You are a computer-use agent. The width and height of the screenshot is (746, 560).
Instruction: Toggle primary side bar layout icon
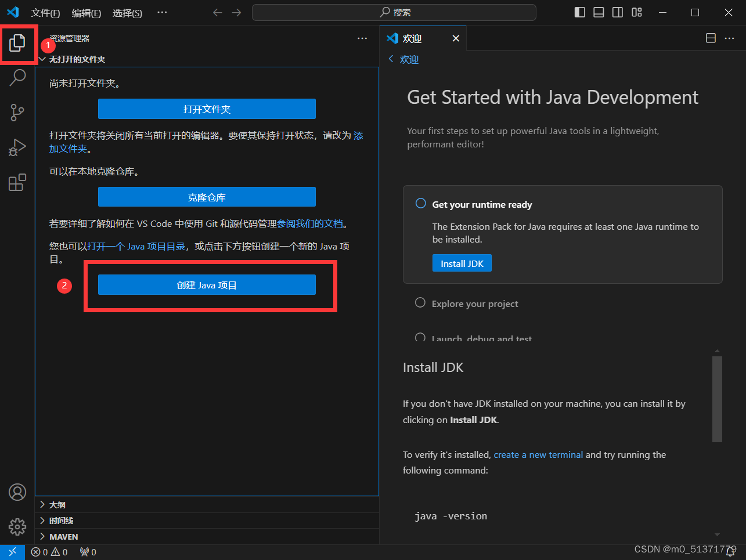pyautogui.click(x=580, y=12)
